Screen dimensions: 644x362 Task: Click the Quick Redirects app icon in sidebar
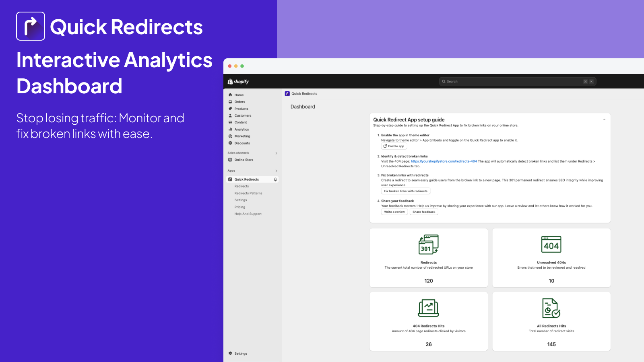(x=230, y=179)
